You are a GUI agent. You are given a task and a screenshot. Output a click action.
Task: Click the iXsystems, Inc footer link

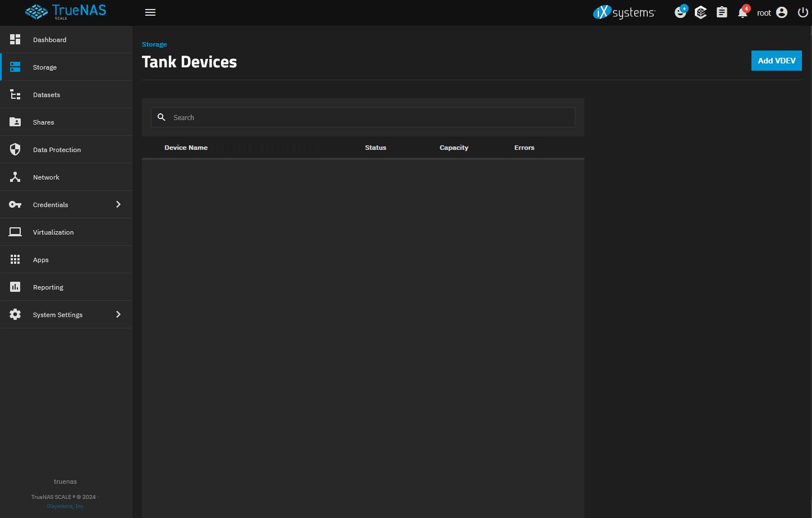(x=65, y=506)
